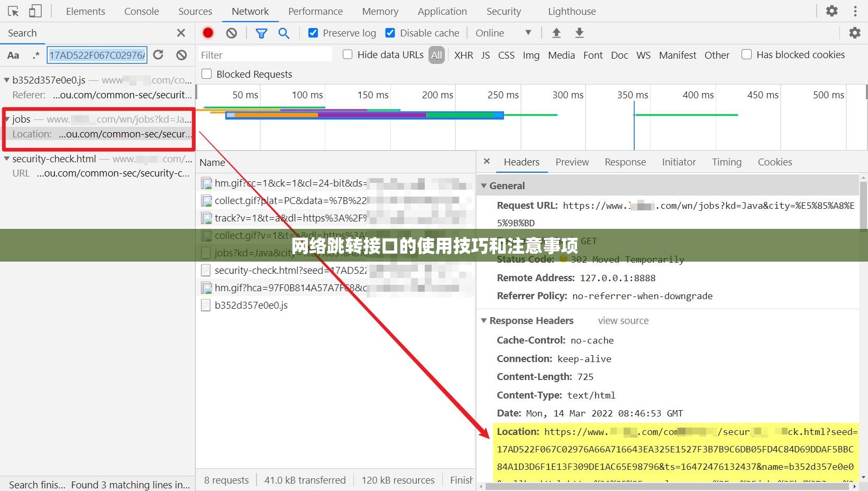Click the view source link
This screenshot has height=491, width=868.
coord(623,320)
